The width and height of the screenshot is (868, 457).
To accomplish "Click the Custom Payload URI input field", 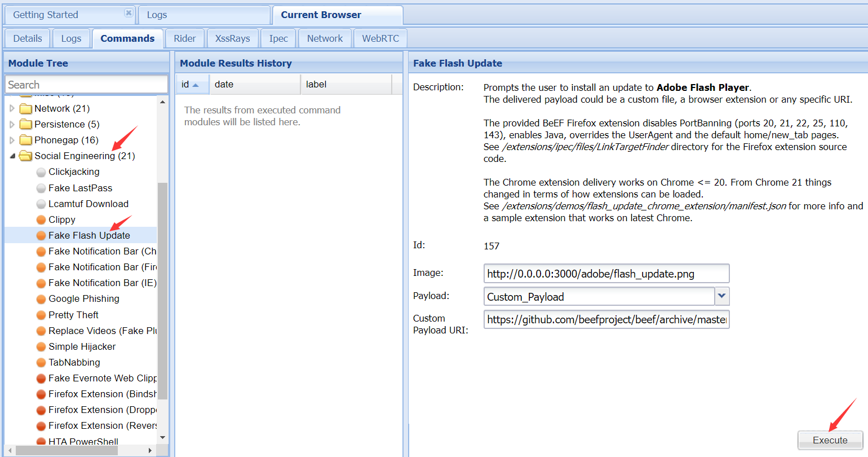I will point(606,319).
